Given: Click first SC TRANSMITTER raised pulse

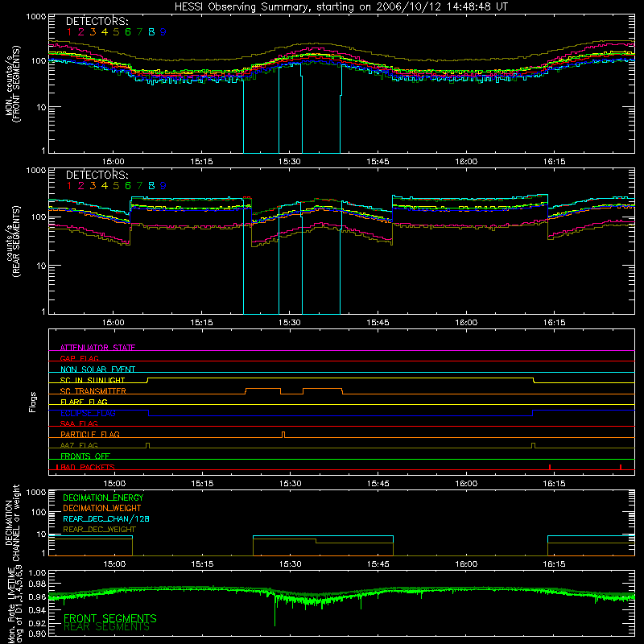Looking at the screenshot, I should pos(263,391).
